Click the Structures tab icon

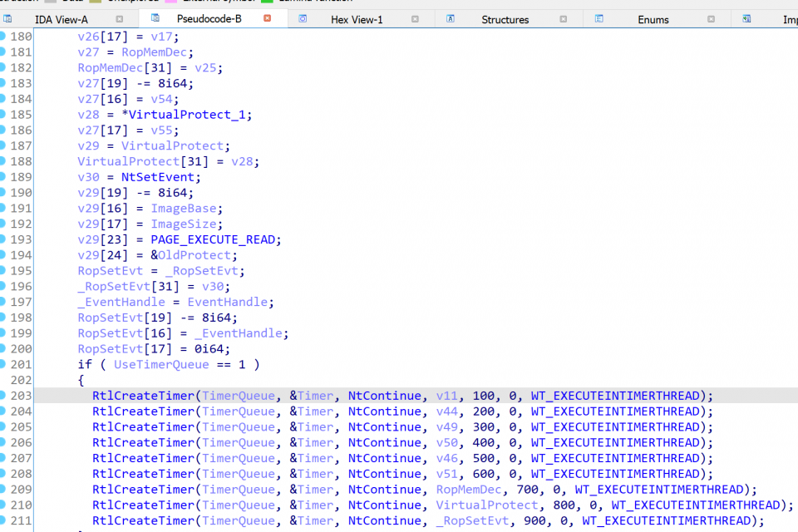tap(451, 19)
